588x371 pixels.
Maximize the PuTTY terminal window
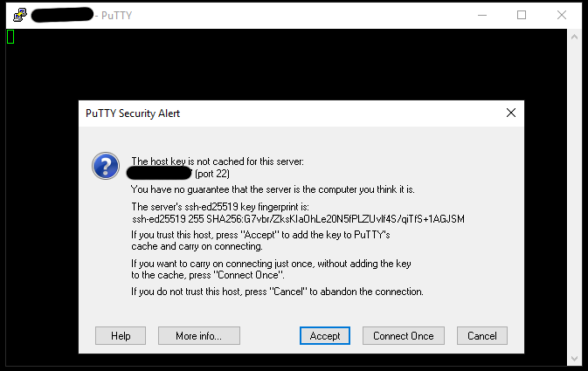pyautogui.click(x=522, y=16)
